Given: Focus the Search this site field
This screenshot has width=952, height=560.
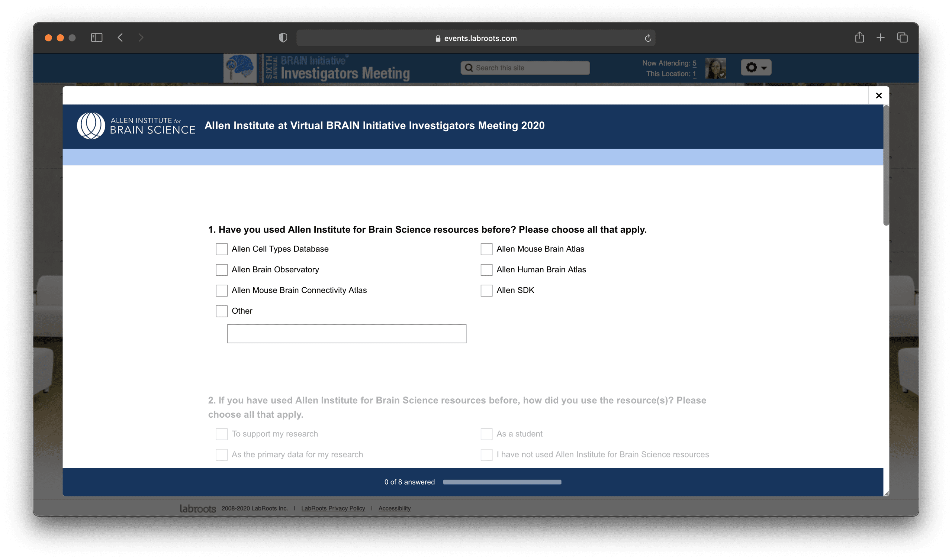Looking at the screenshot, I should point(525,68).
